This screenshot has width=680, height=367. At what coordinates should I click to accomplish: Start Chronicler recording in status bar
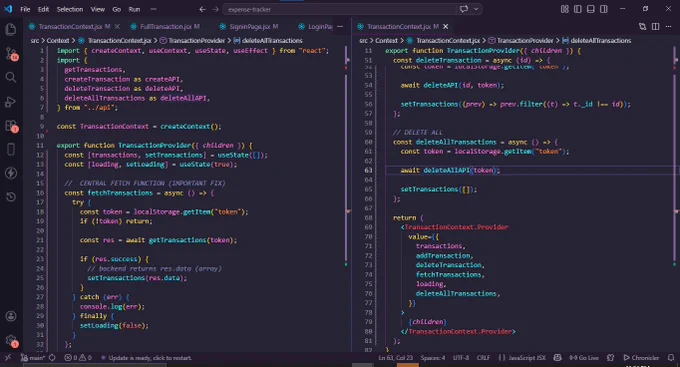point(641,358)
